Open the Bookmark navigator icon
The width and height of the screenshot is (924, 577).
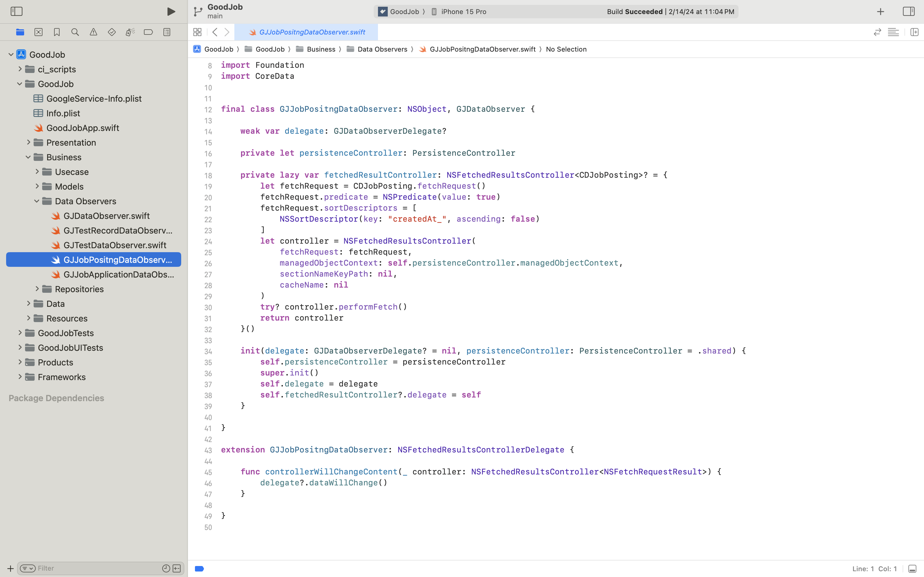coord(57,32)
